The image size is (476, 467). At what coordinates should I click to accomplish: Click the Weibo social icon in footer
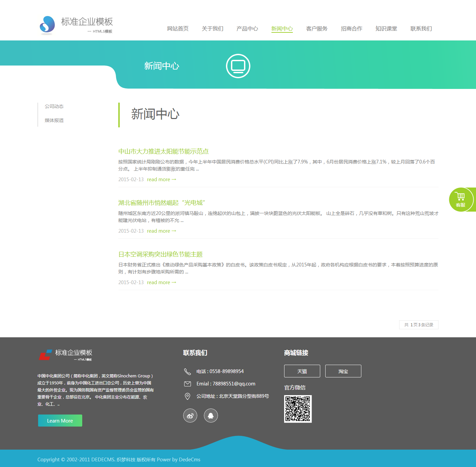tap(190, 416)
